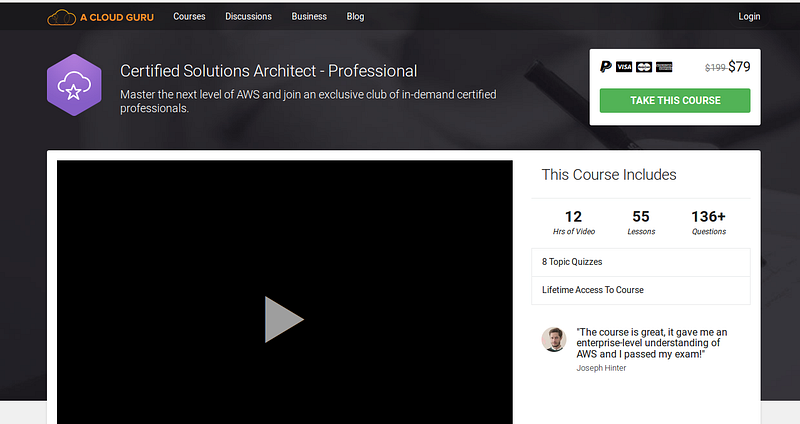
Task: Click the crossed-out $199 price
Action: (x=715, y=68)
